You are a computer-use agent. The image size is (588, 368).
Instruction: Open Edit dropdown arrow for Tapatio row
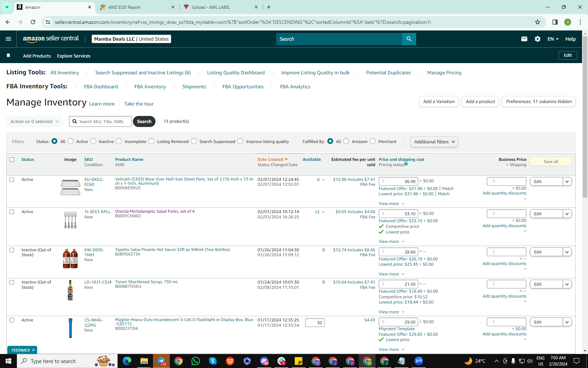coord(567,252)
